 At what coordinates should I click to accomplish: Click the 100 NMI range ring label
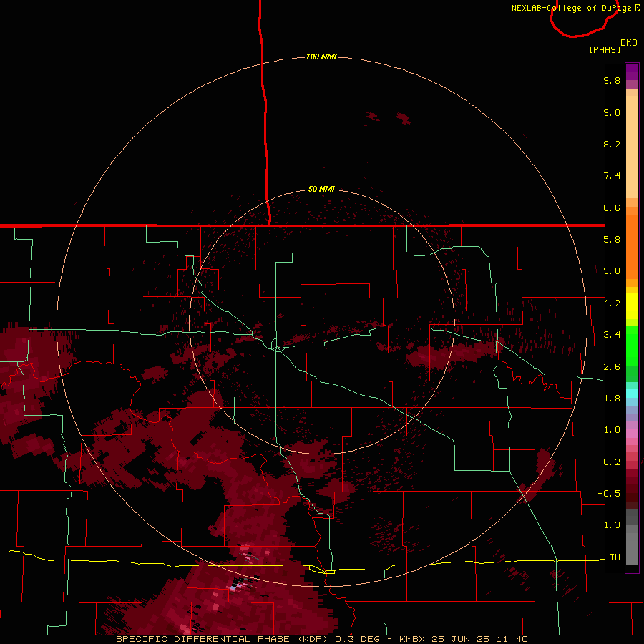coord(321,57)
